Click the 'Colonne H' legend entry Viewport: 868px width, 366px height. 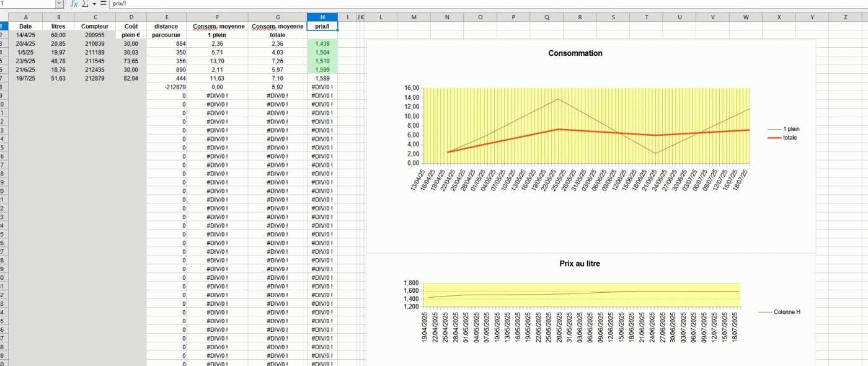coord(787,312)
